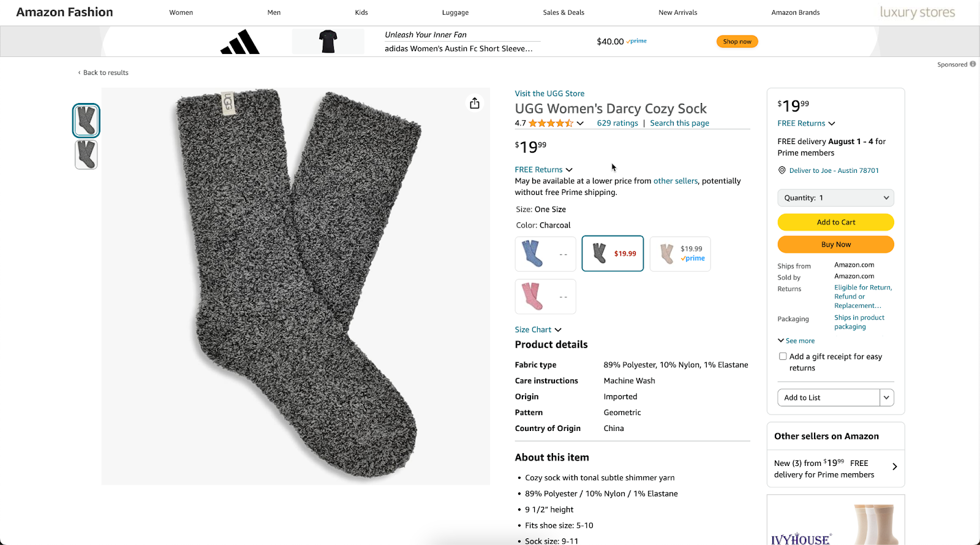Click the Sponsored info icon
This screenshot has width=980, height=545.
[x=974, y=64]
